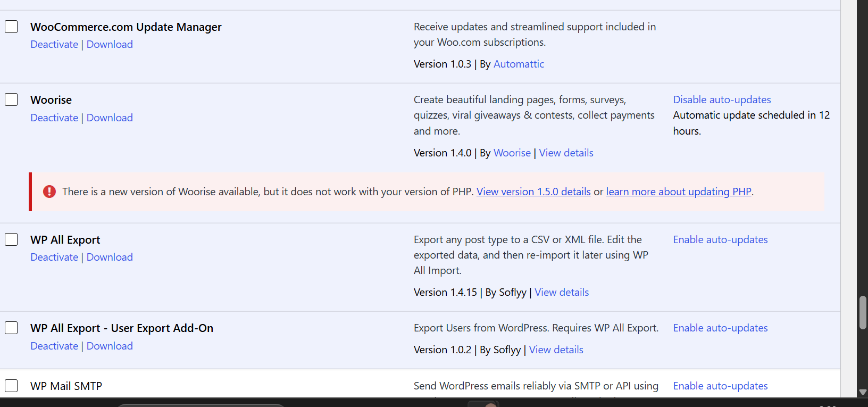
Task: Enable auto-updates for User Export Add-On
Action: (x=720, y=328)
